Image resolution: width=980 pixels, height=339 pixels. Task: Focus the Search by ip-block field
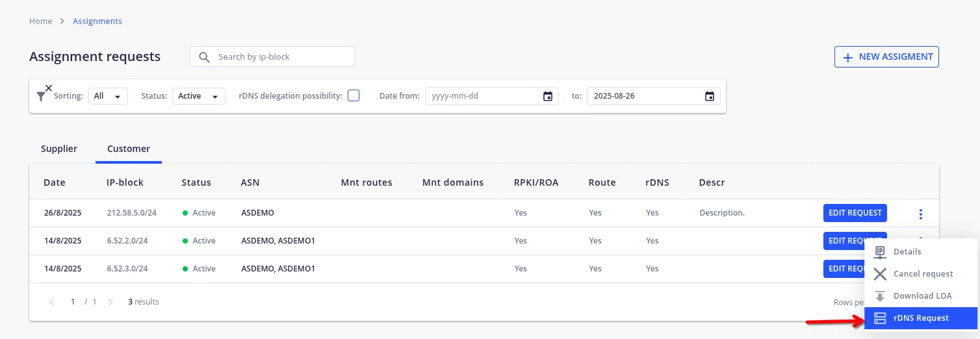point(272,57)
